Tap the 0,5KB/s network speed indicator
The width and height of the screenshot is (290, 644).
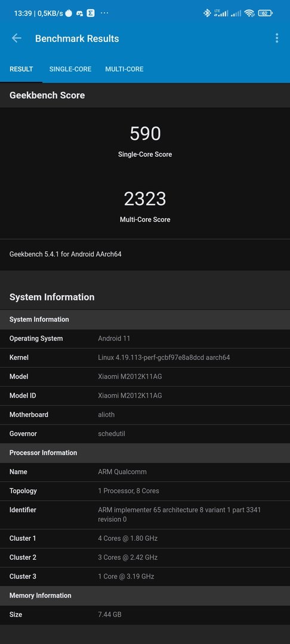(51, 13)
